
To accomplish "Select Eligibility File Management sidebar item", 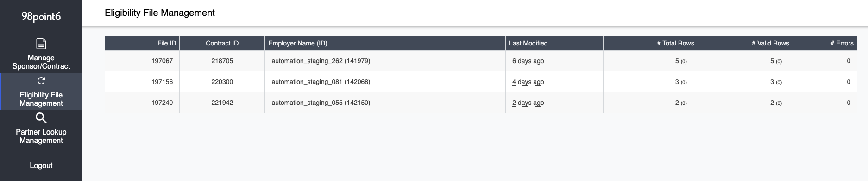I will coord(41,91).
